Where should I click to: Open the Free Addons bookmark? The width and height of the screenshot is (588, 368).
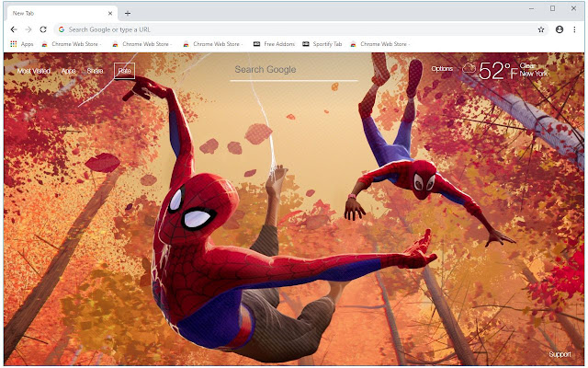[x=274, y=44]
